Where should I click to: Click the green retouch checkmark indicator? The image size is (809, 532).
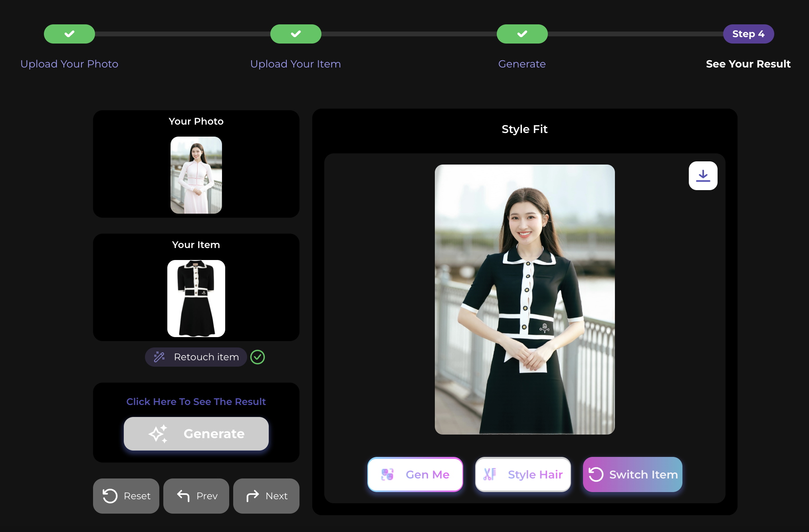(258, 357)
